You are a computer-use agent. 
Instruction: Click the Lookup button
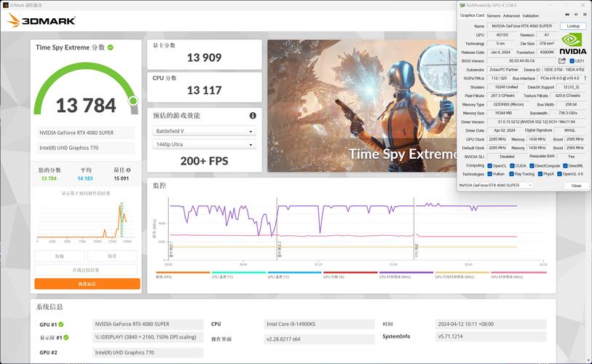[573, 26]
